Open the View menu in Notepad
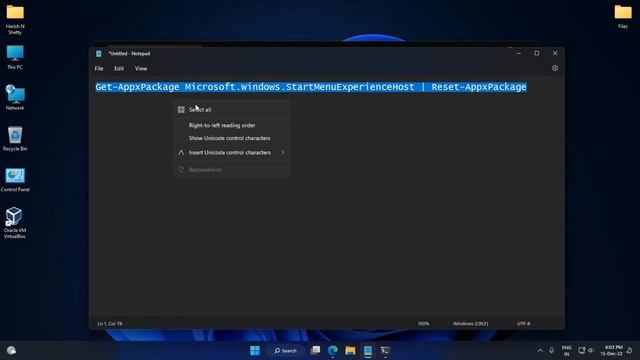The height and width of the screenshot is (360, 640). coord(141,69)
